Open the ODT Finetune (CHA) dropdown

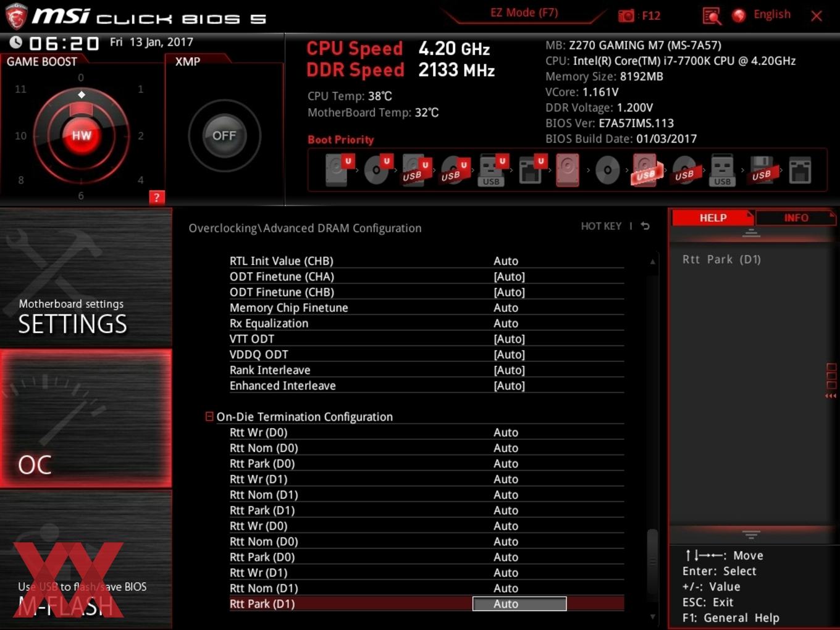(510, 277)
